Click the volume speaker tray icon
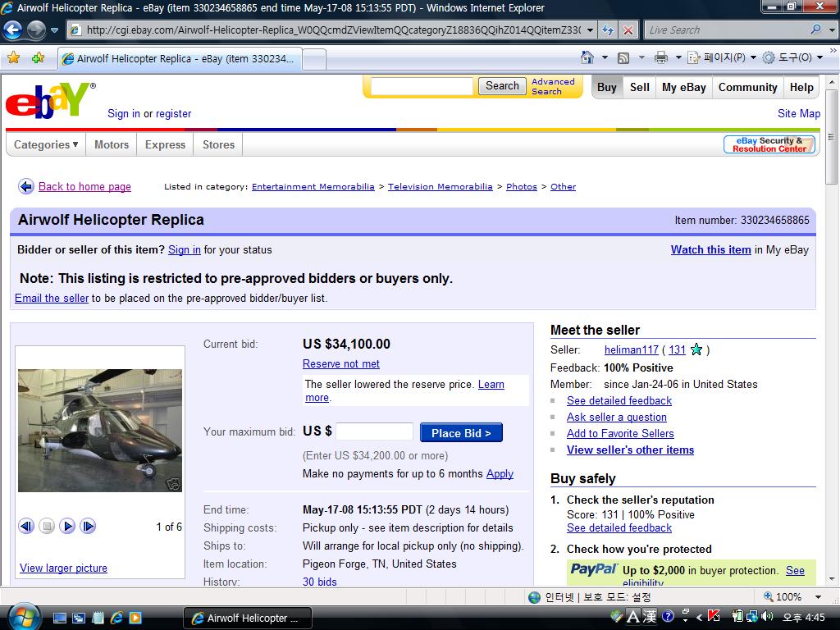Image resolution: width=840 pixels, height=630 pixels. 767,617
